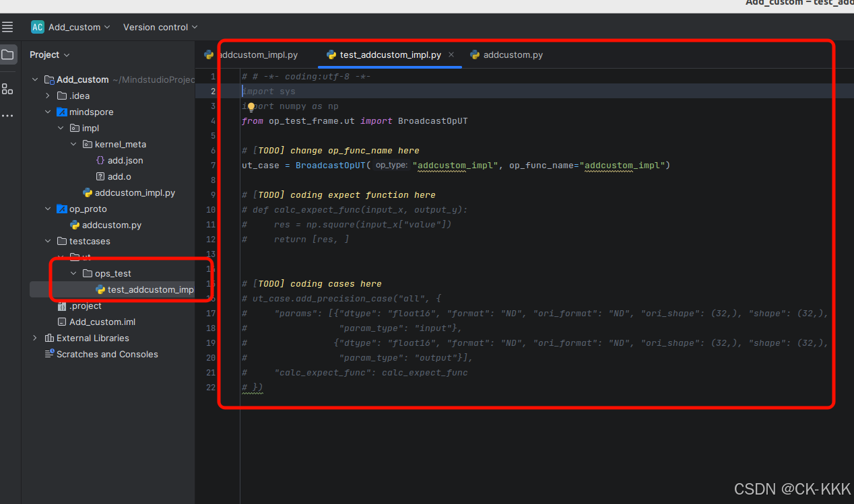
Task: Switch to addcustom.py editor tab
Action: tap(506, 55)
